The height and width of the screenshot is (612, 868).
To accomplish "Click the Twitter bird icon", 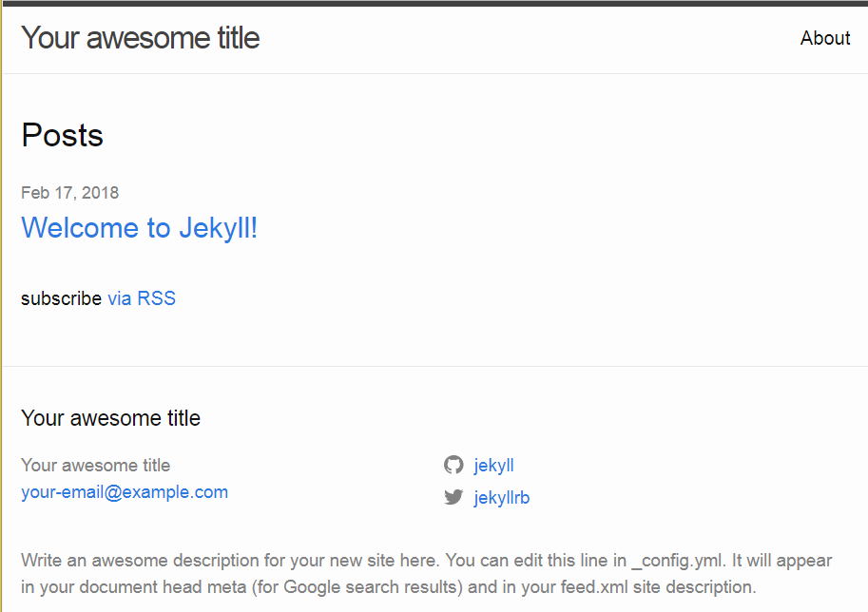I will pos(453,497).
